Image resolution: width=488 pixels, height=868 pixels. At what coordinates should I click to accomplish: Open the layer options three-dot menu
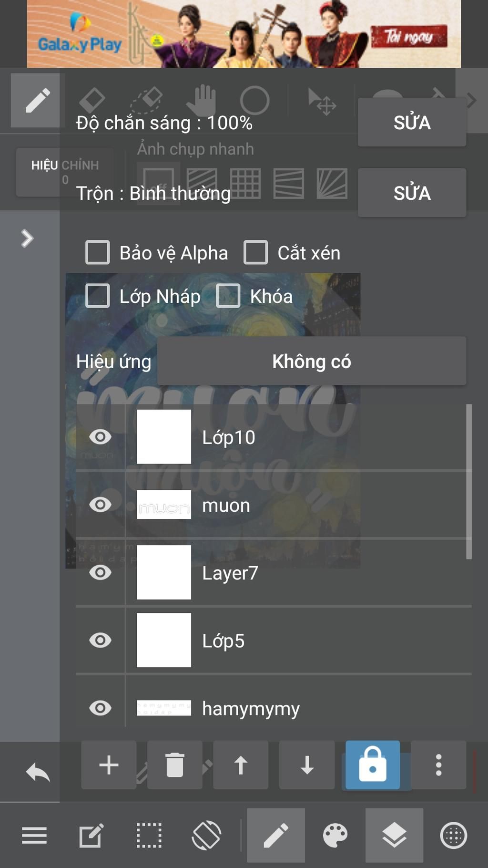coord(438,765)
